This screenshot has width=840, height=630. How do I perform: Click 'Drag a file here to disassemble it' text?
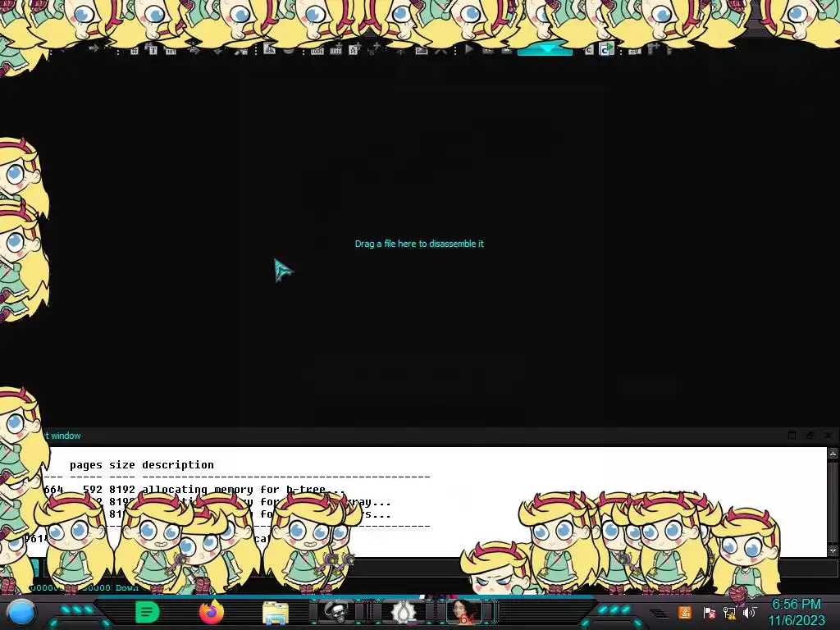click(x=419, y=244)
